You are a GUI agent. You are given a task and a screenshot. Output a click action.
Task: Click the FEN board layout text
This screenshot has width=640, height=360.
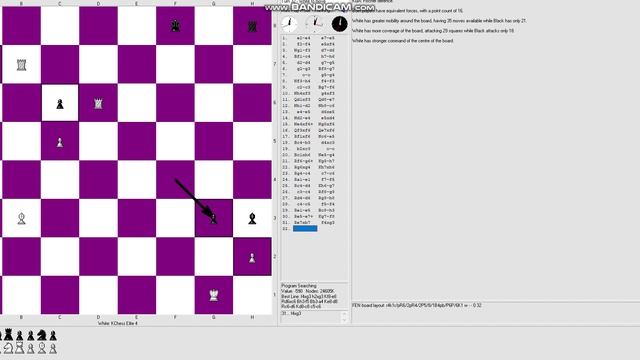417,305
